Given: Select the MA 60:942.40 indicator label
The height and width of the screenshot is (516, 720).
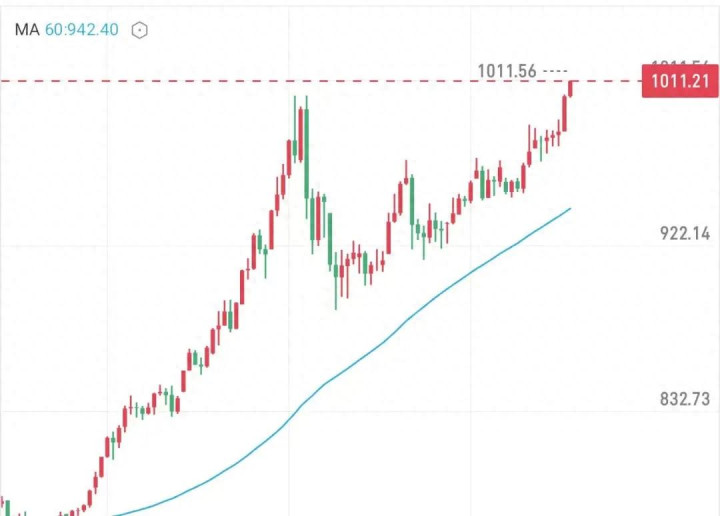Looking at the screenshot, I should 66,30.
